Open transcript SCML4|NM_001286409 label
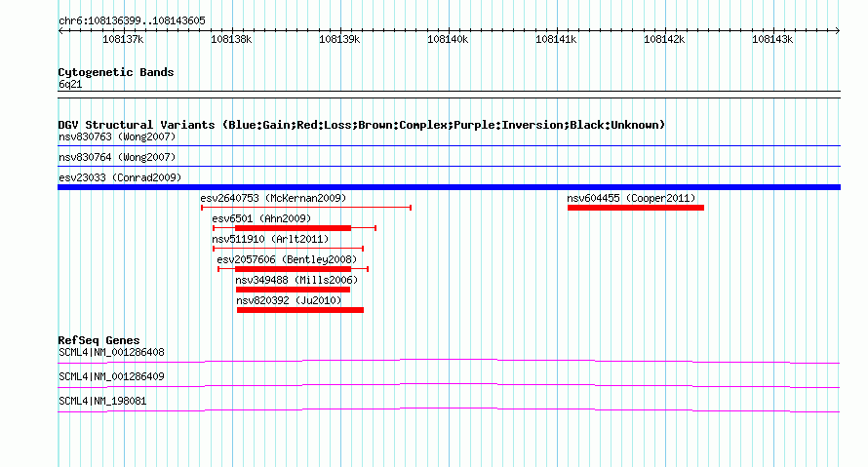Viewport: 868px width, 467px height. coord(111,376)
